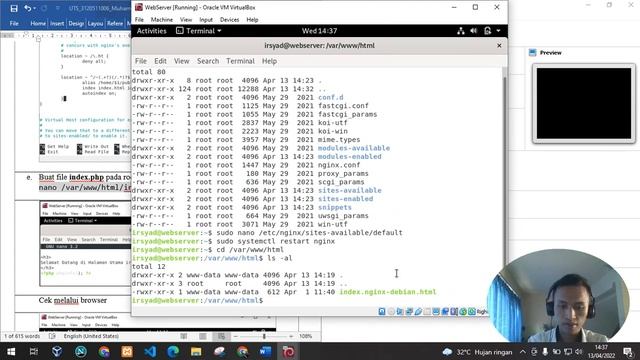The height and width of the screenshot is (360, 640).
Task: Open File Explorer from taskbar
Action: [196, 351]
